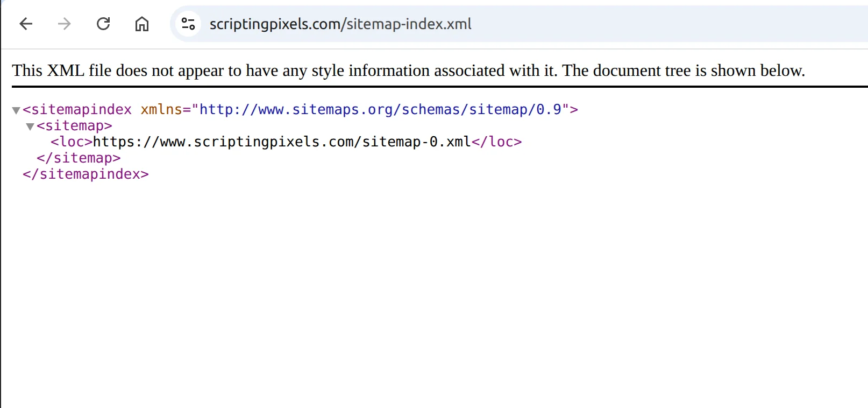Screen dimensions: 868x408
Task: Focus the address bar URL scriptingpixels.com/sitemap-index.xml
Action: click(340, 24)
